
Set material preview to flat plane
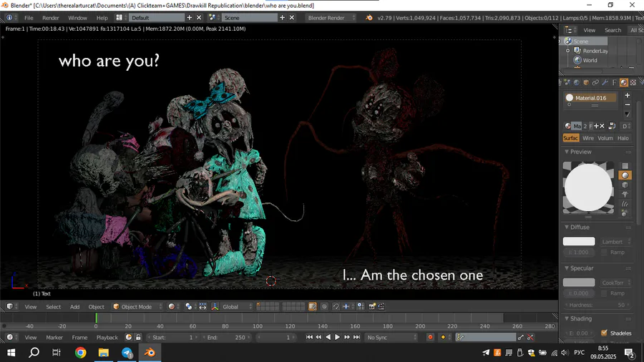tap(625, 166)
